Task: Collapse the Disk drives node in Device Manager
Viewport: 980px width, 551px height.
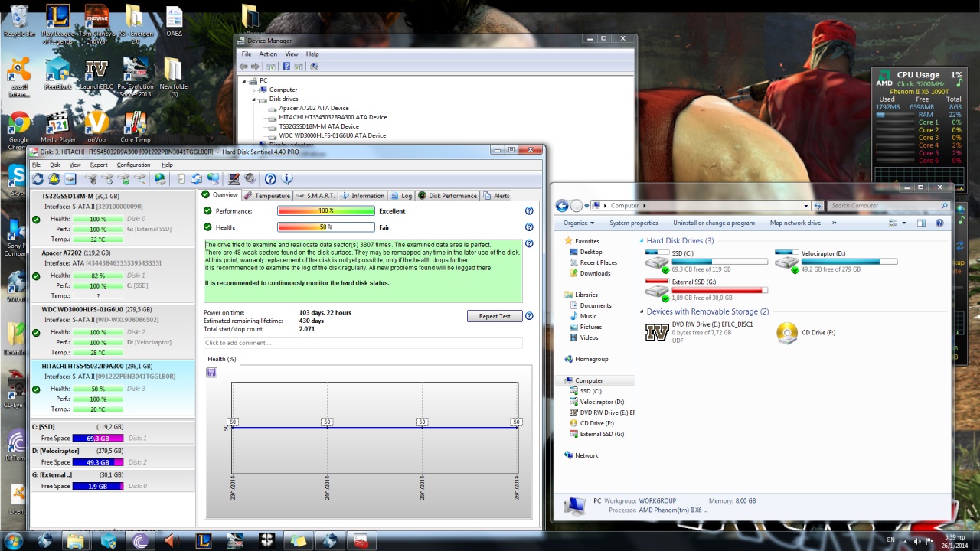Action: pyautogui.click(x=254, y=99)
